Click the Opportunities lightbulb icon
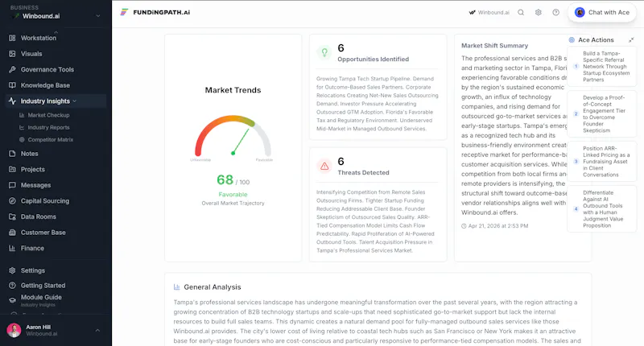This screenshot has height=346, width=644. point(324,52)
